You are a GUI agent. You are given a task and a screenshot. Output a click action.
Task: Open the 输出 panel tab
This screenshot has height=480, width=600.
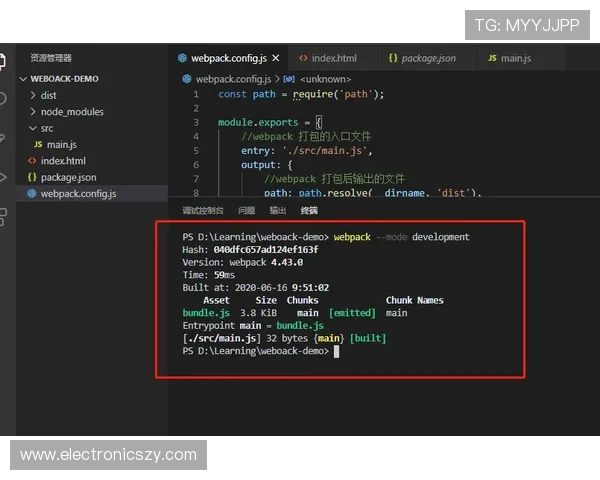pyautogui.click(x=278, y=211)
